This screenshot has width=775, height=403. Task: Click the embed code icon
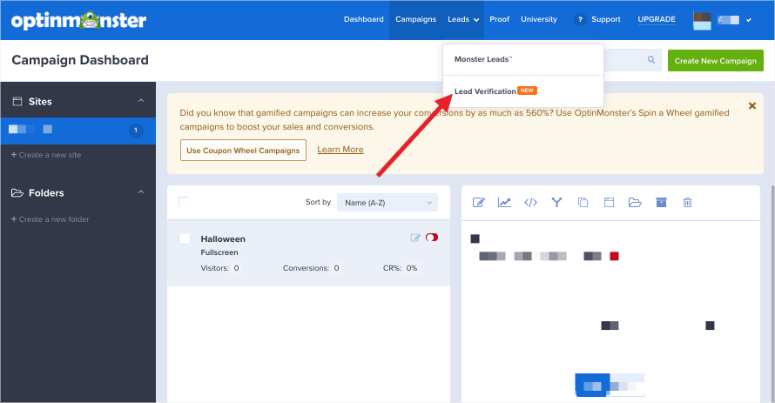tap(530, 203)
